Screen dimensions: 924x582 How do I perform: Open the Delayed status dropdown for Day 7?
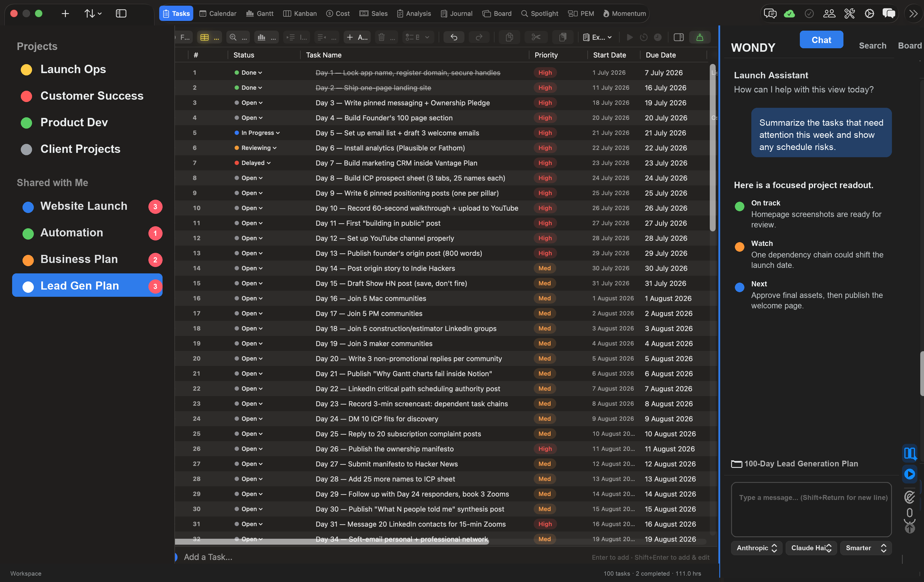point(252,163)
